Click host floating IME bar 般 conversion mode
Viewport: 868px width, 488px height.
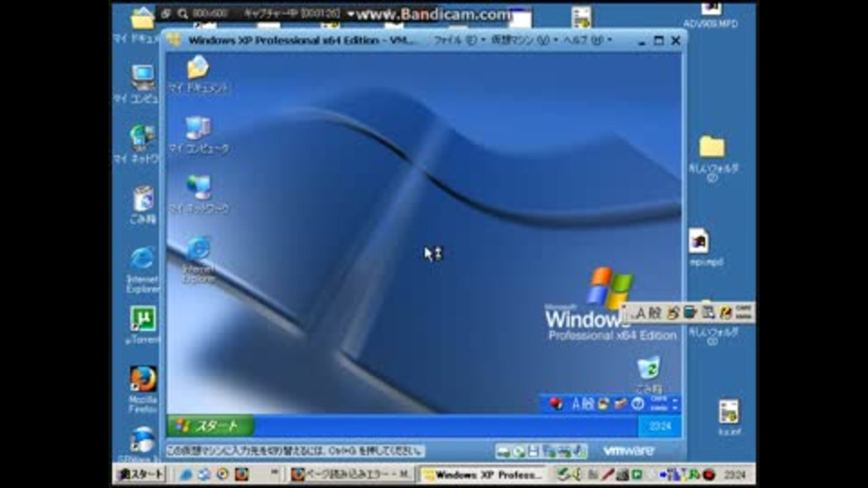(655, 314)
